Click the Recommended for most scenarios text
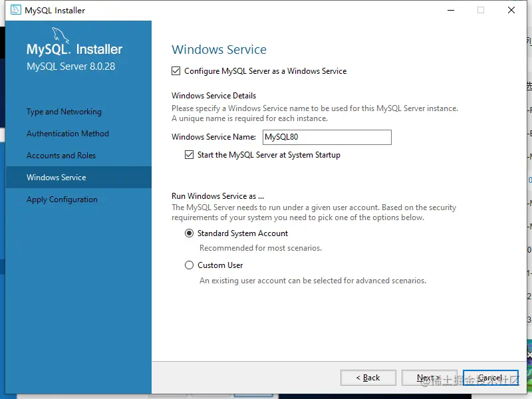532x399 pixels. (261, 248)
